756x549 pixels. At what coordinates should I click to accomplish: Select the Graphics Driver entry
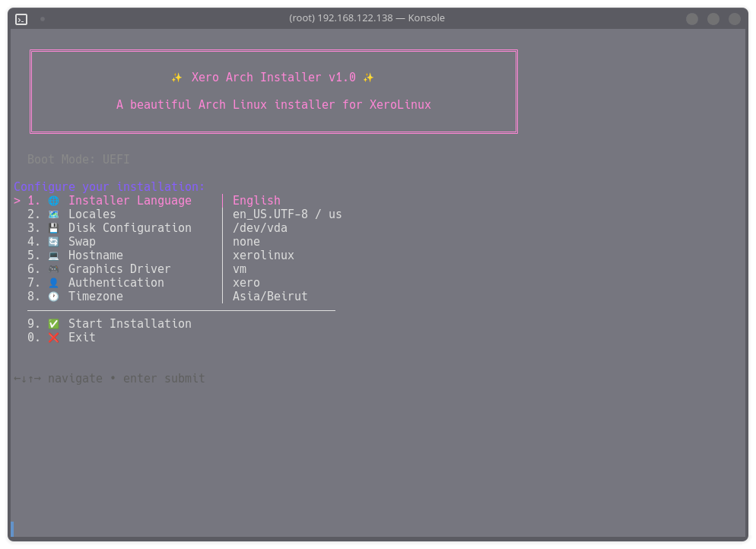pyautogui.click(x=119, y=269)
